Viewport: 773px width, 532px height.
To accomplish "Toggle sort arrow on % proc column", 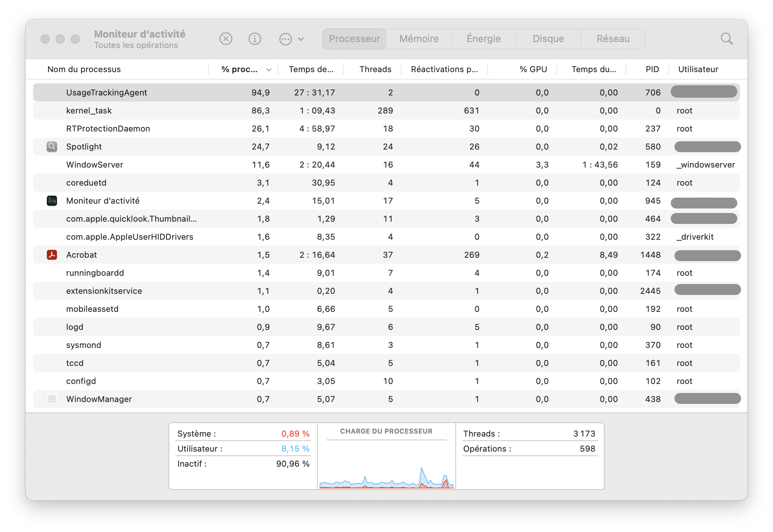I will point(268,70).
